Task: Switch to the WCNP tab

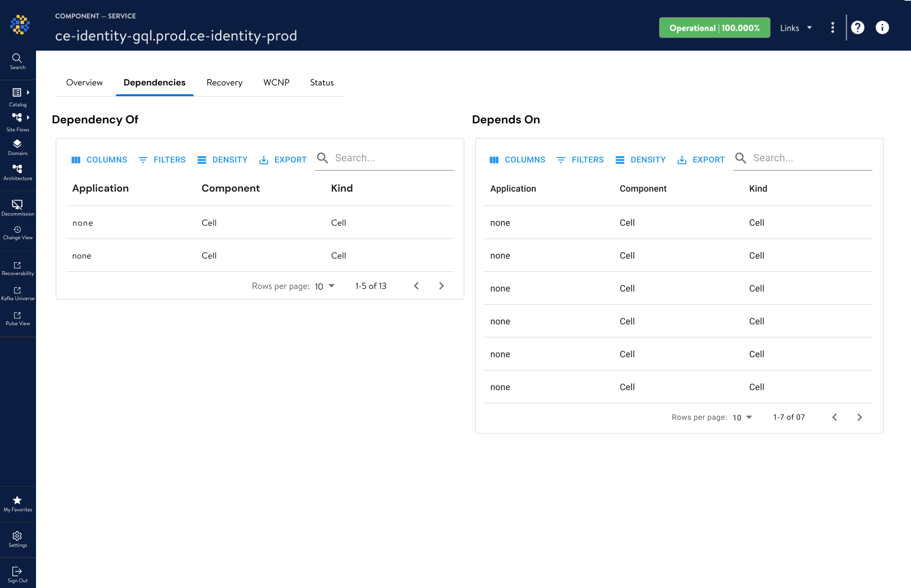Action: point(276,83)
